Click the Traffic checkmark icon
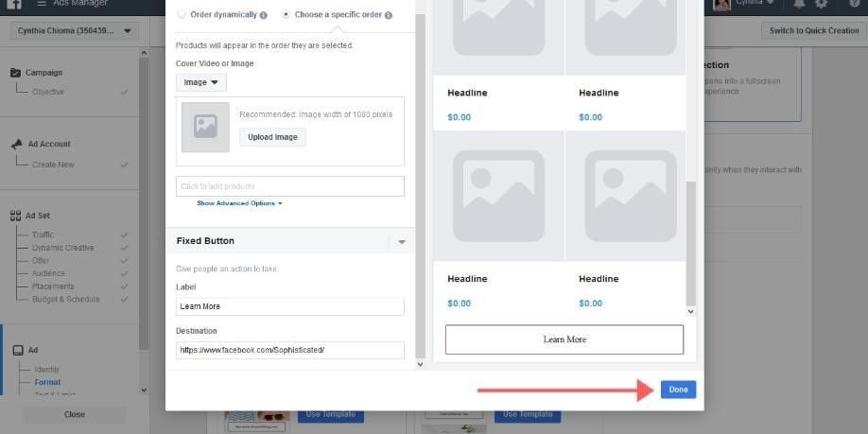The image size is (868, 434). (x=125, y=234)
